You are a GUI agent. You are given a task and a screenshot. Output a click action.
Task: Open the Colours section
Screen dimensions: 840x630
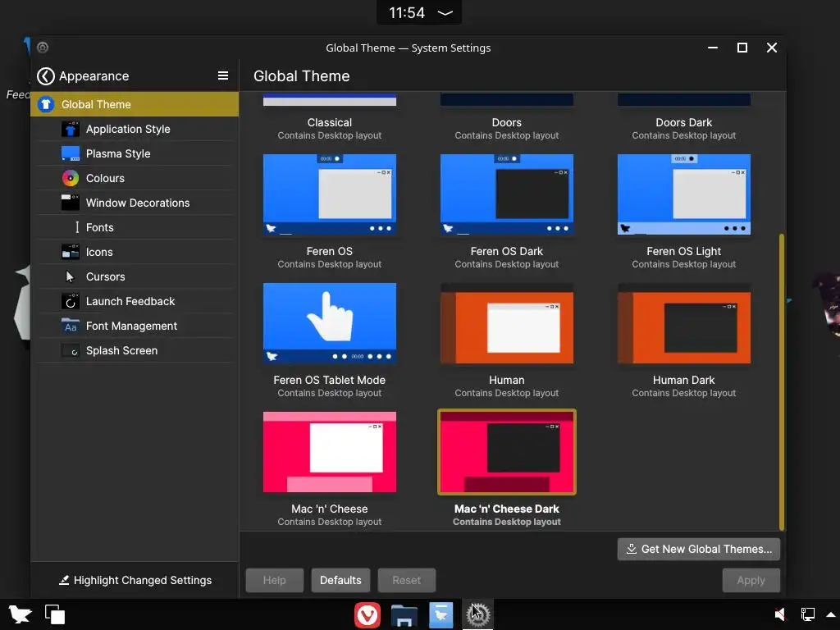[135, 178]
